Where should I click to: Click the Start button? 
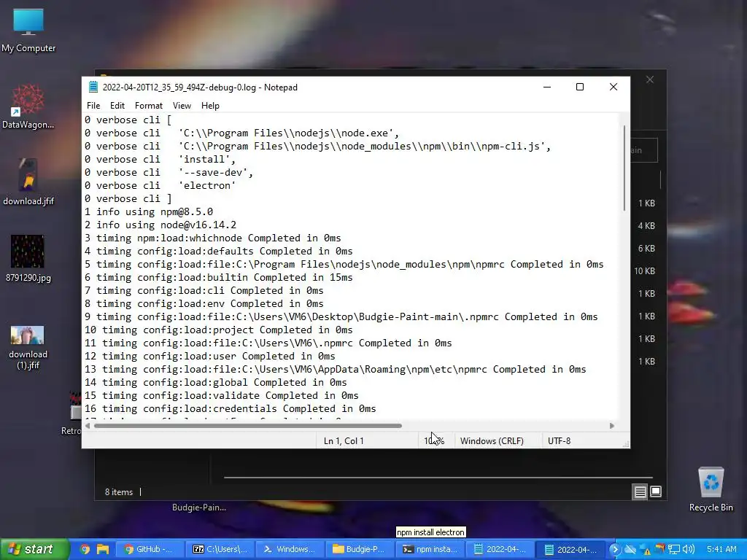click(34, 549)
